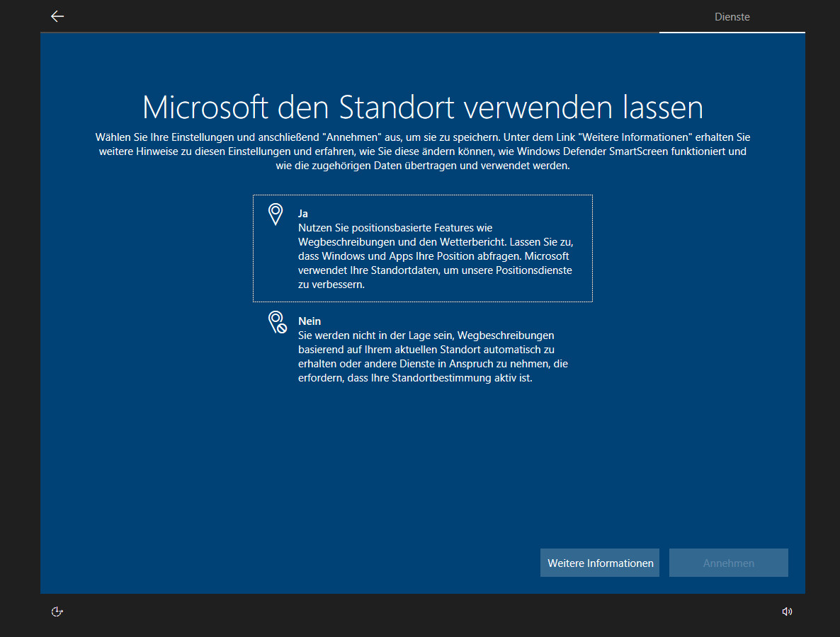The height and width of the screenshot is (637, 840).
Task: Select the Dienste tab
Action: [x=732, y=17]
